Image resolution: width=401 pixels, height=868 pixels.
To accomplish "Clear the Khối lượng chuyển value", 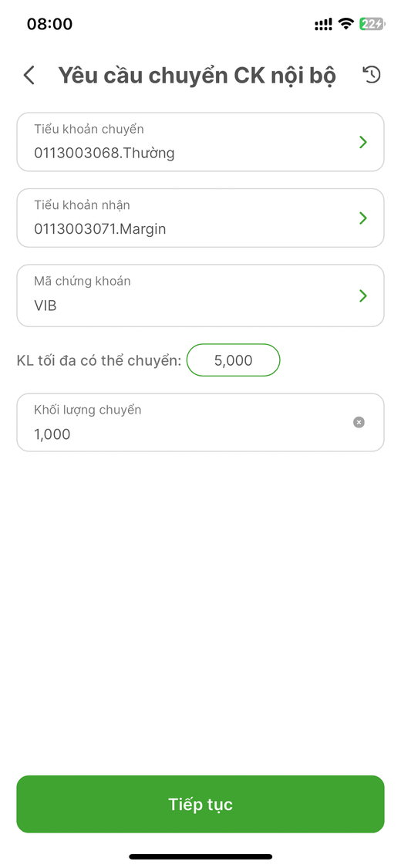I will [x=359, y=422].
